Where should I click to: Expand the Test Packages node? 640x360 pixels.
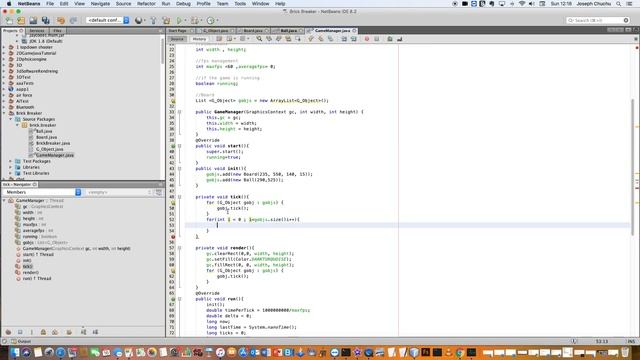[11, 161]
